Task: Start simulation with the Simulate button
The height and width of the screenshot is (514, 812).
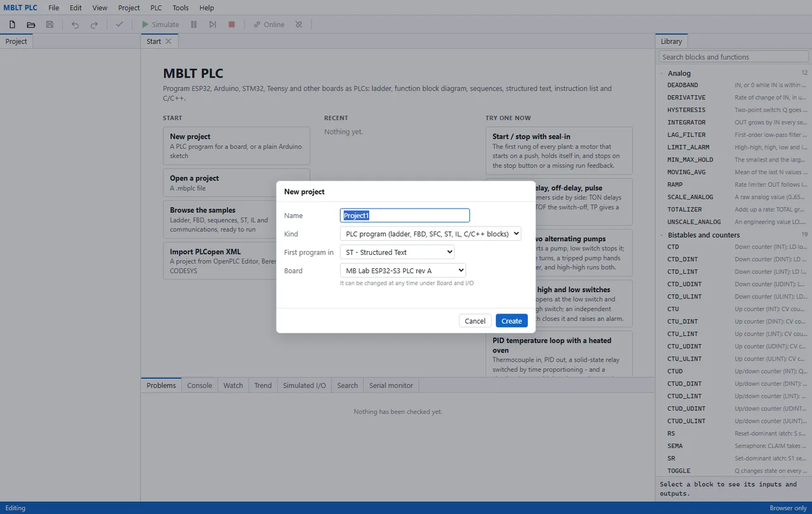Action: (x=160, y=25)
